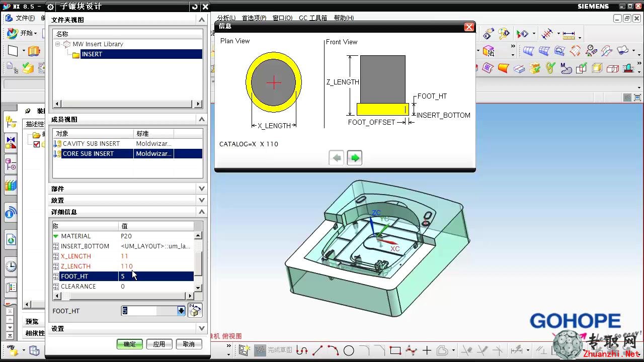Open the Internet Explorer sidebar tab
This screenshot has height=362, width=644.
11,240
